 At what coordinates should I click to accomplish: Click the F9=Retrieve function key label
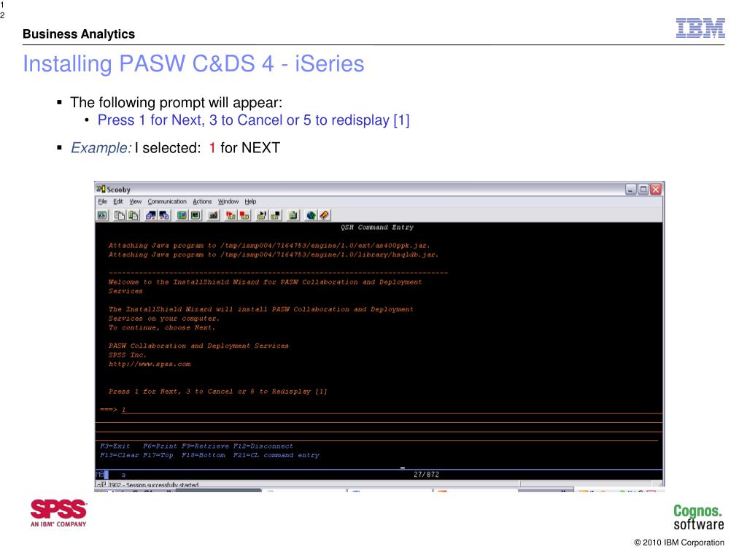pos(205,446)
